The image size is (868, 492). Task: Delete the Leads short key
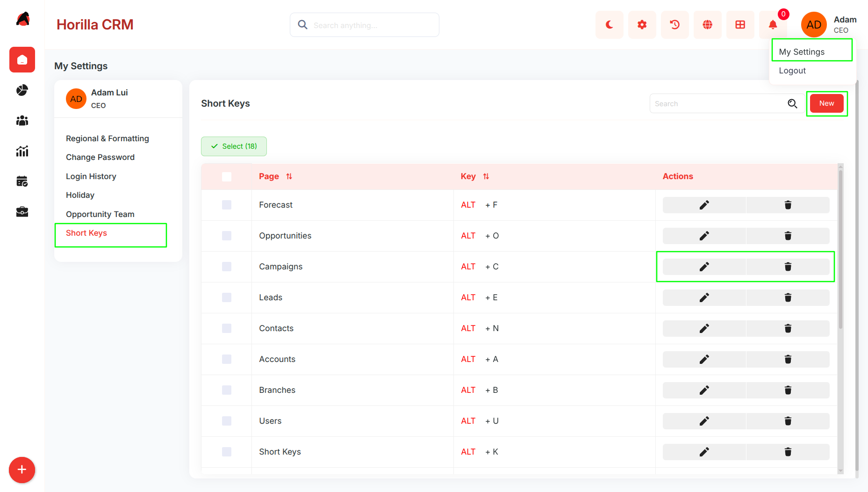pyautogui.click(x=788, y=297)
